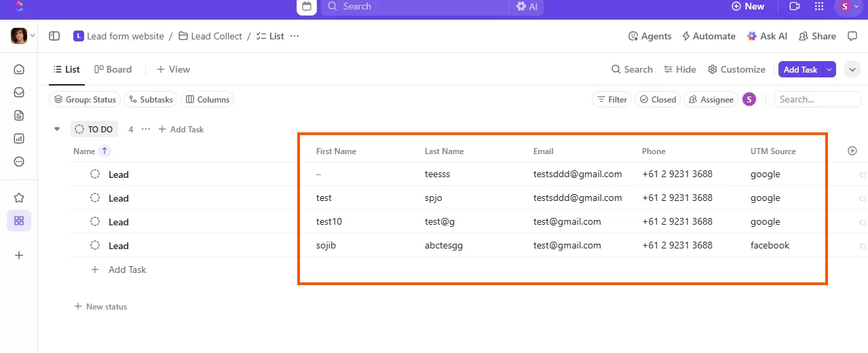Click the Automate button
This screenshot has height=353, width=868.
click(709, 36)
